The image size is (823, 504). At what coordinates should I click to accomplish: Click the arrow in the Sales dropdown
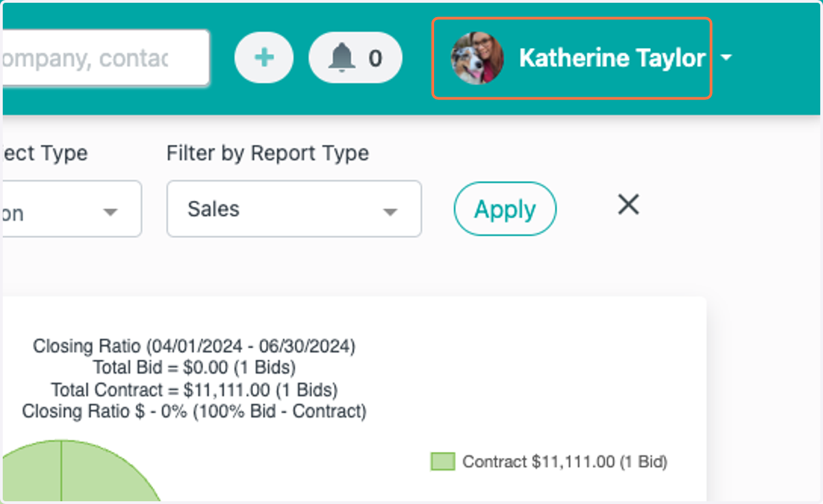tap(390, 212)
